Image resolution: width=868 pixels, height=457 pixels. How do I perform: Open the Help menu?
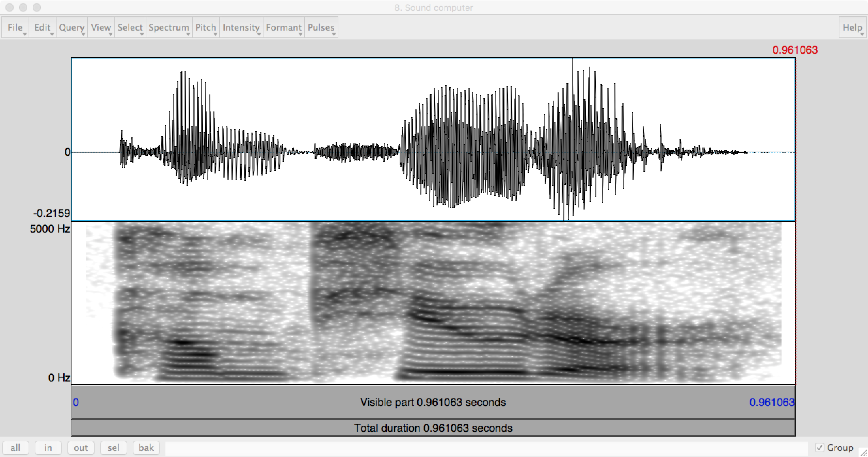pyautogui.click(x=852, y=28)
